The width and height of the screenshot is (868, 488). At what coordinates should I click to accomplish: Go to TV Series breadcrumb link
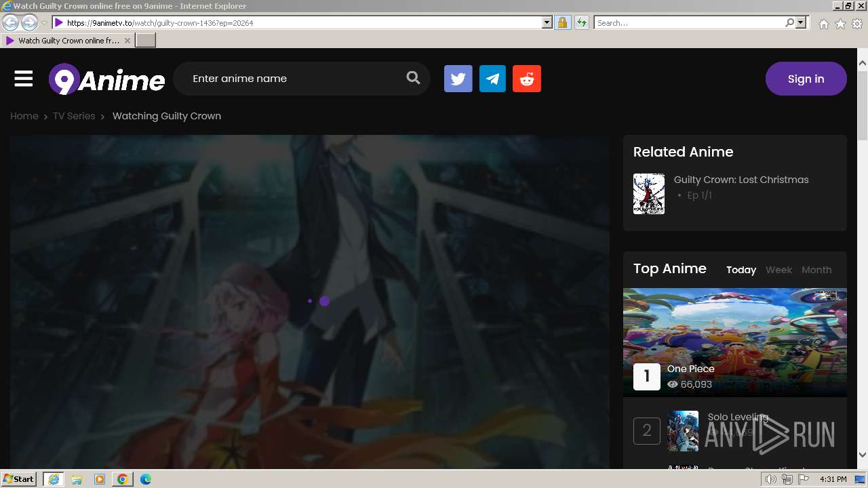coord(74,116)
